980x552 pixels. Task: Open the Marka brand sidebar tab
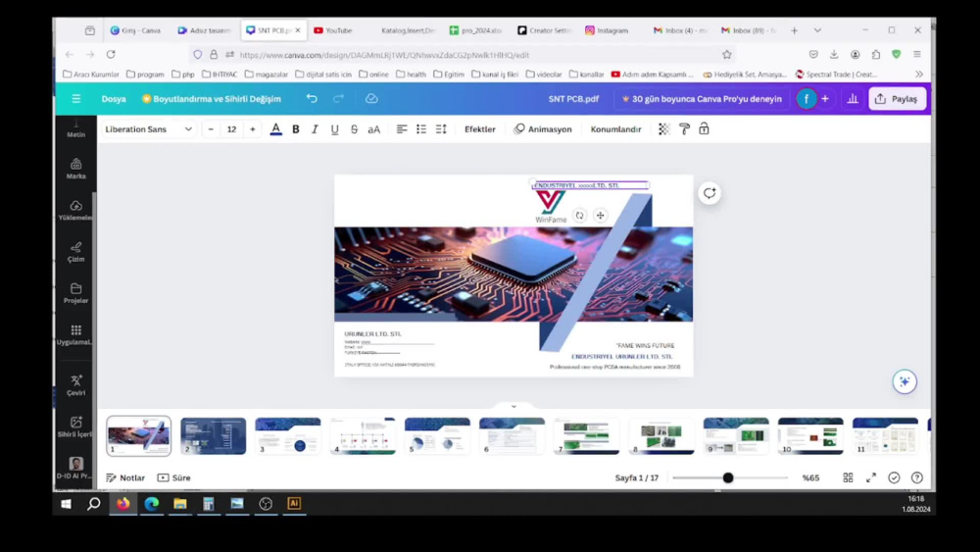coord(76,169)
